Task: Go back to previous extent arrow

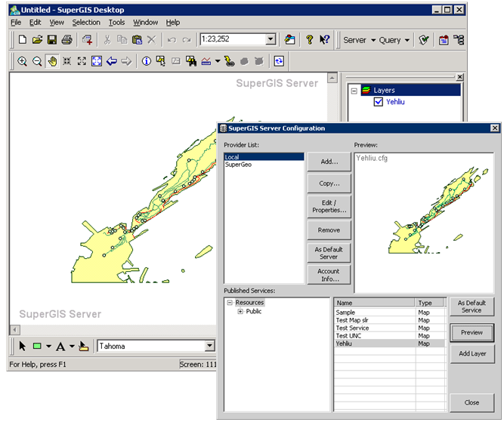Action: [x=112, y=62]
